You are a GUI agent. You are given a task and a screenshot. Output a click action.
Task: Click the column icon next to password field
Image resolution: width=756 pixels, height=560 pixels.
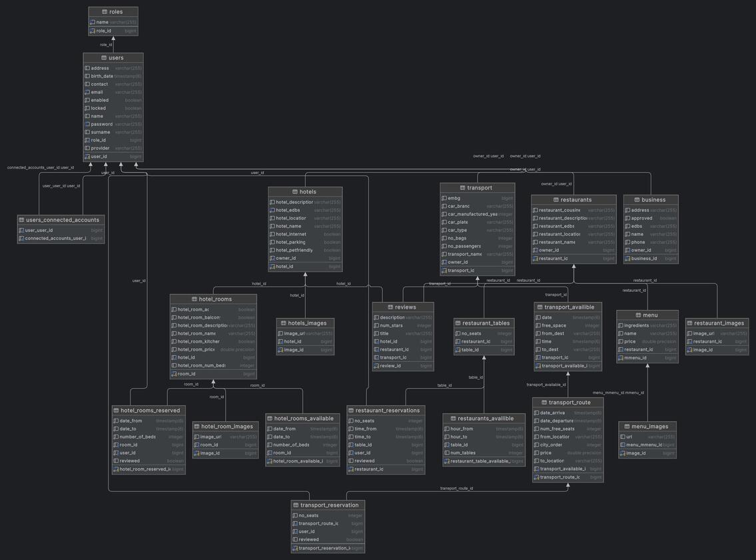(87, 124)
